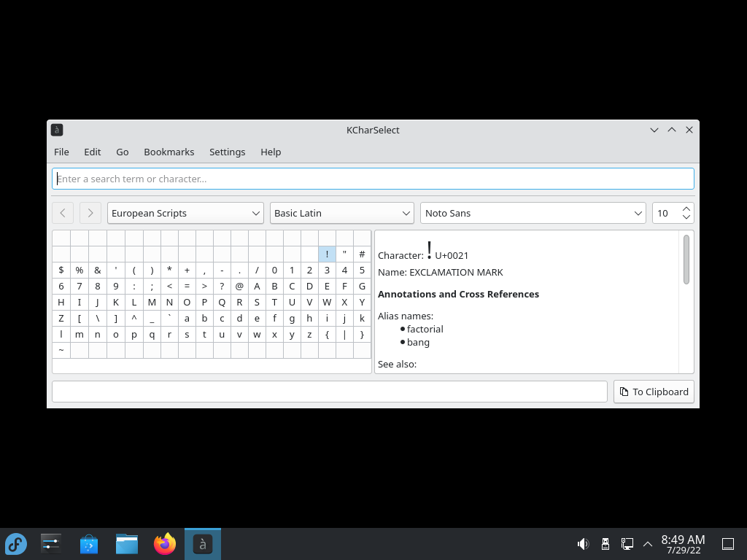Select the left curly brace character

[x=327, y=334]
